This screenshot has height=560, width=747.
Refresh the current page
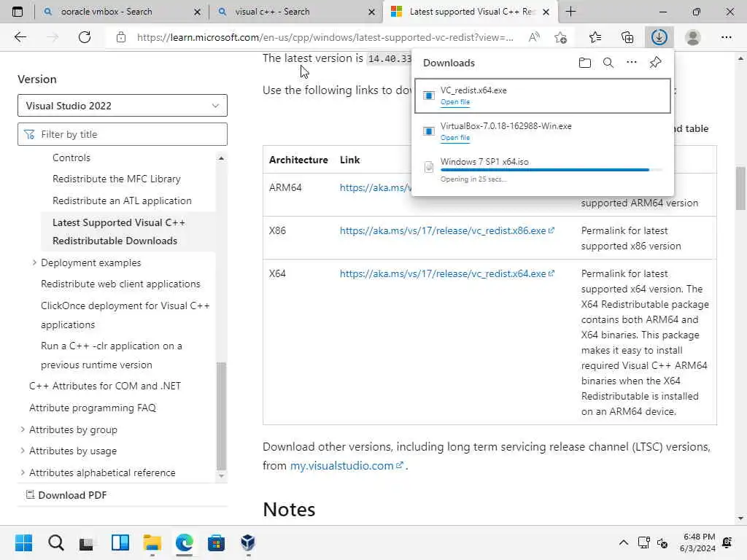85,37
